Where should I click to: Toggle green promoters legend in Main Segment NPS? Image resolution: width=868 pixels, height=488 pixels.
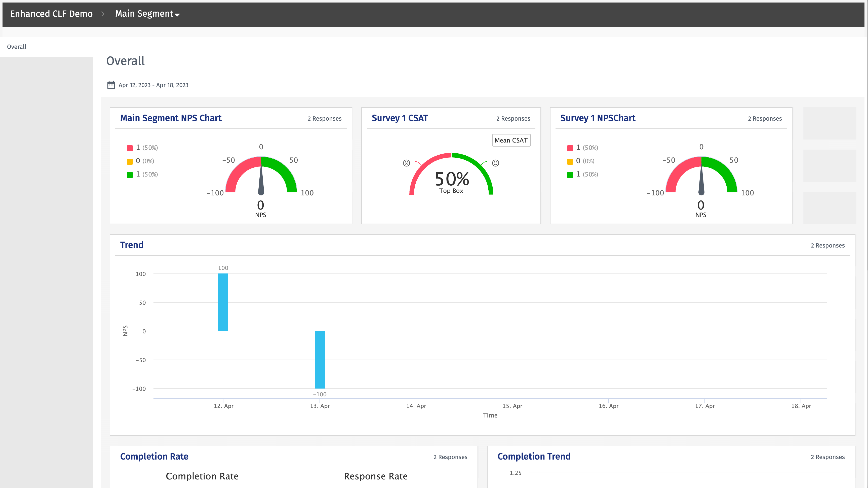tap(130, 175)
